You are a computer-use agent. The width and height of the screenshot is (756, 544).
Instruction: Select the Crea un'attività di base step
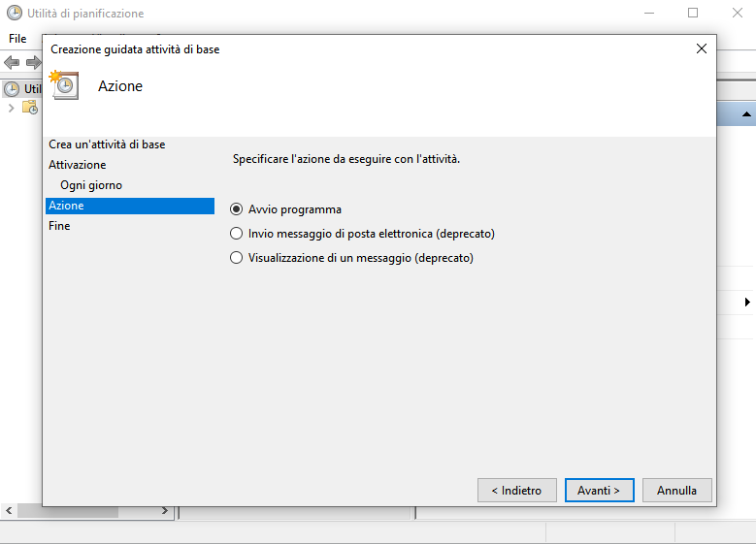point(107,144)
